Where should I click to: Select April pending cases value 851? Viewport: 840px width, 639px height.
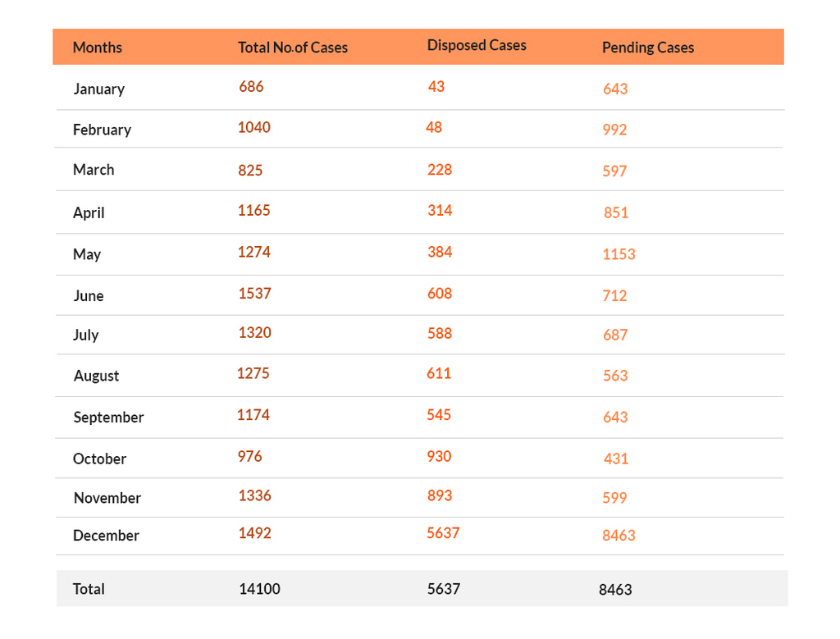point(616,212)
